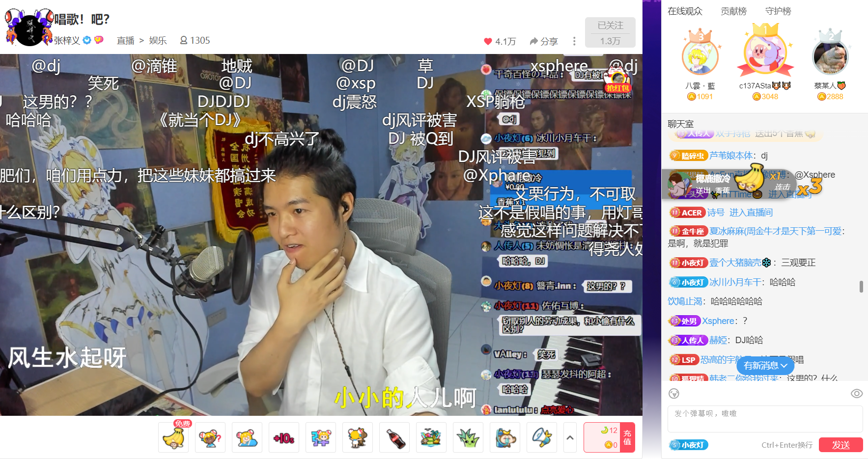Viewport: 868px width, 459px height.
Task: Click the chat panel scrollbar thumb
Action: click(861, 287)
